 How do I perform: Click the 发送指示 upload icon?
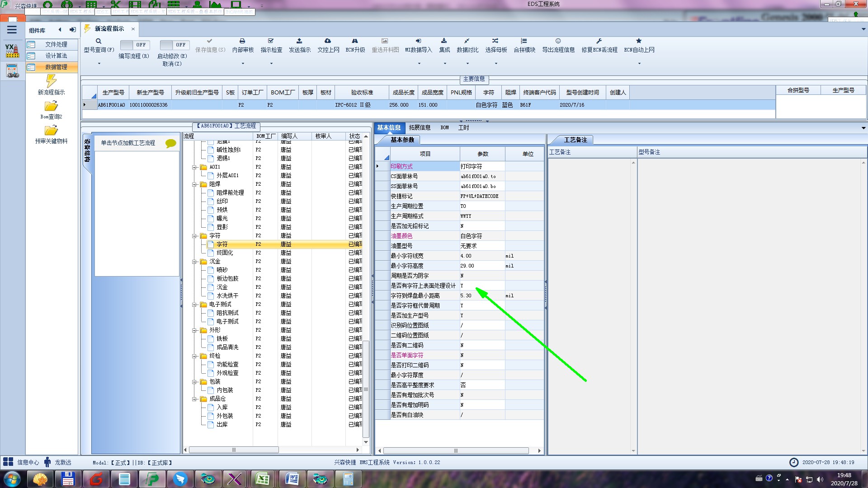point(299,41)
